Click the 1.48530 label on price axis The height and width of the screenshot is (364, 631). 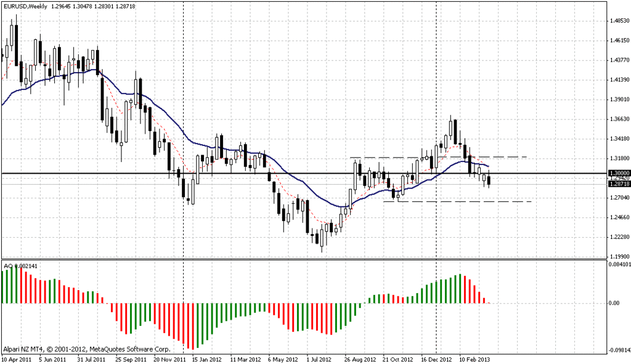tap(621, 20)
